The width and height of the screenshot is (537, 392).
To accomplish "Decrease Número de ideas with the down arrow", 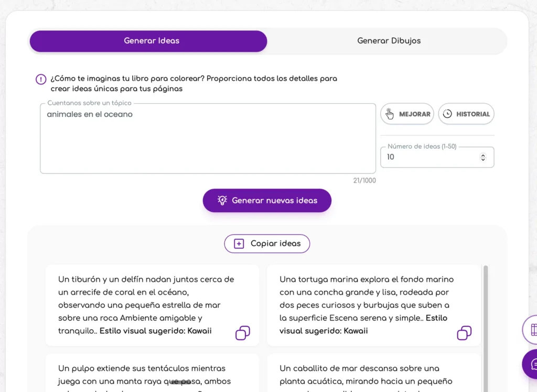I will point(483,159).
